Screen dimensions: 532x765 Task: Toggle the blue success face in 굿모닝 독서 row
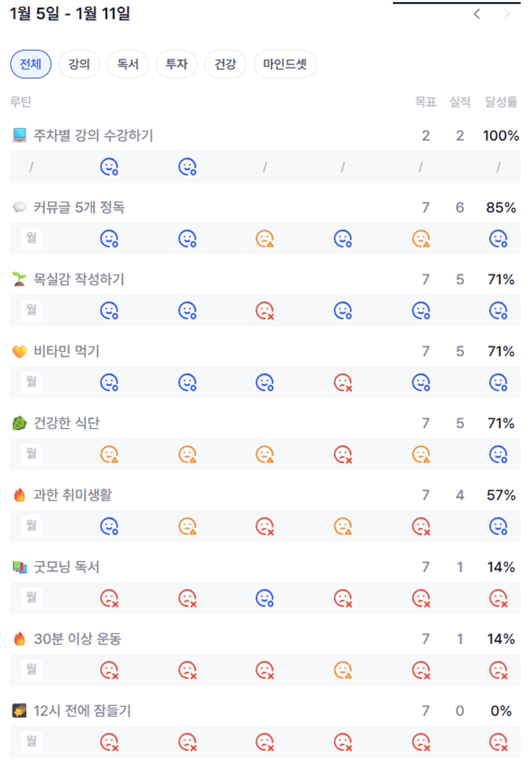(x=265, y=598)
